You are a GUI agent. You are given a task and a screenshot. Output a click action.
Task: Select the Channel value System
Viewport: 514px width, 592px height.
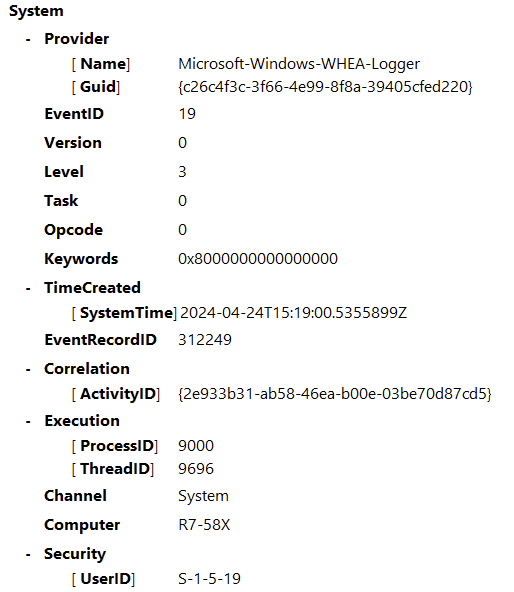[x=203, y=496]
